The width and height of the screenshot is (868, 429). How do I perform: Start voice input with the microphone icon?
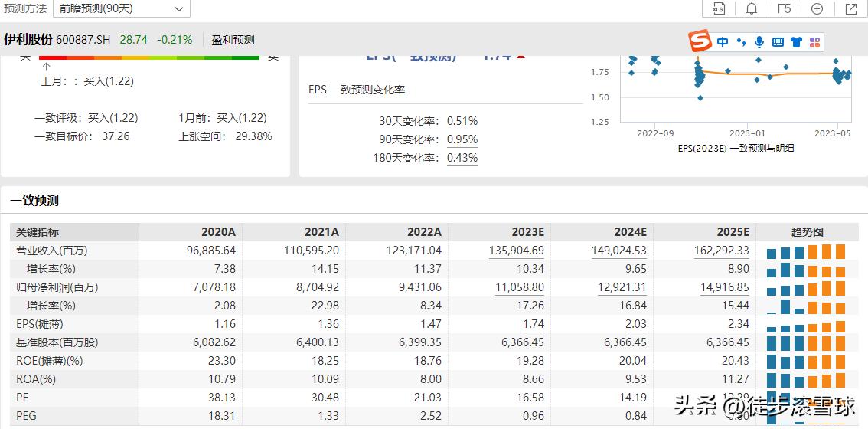click(x=759, y=41)
